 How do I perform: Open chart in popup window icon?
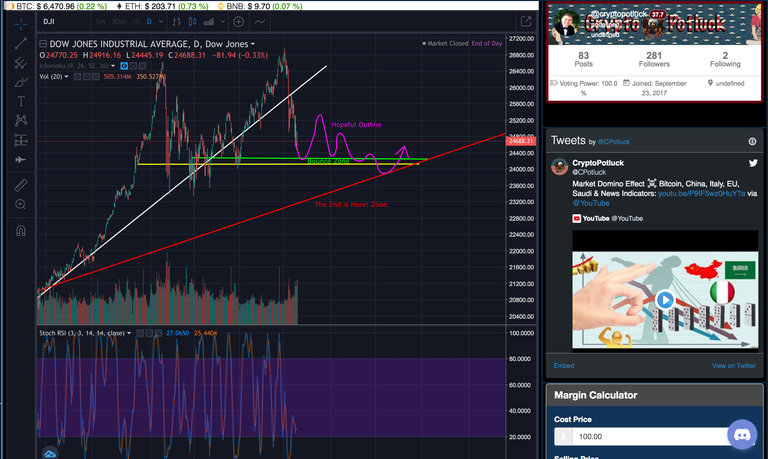[526, 22]
